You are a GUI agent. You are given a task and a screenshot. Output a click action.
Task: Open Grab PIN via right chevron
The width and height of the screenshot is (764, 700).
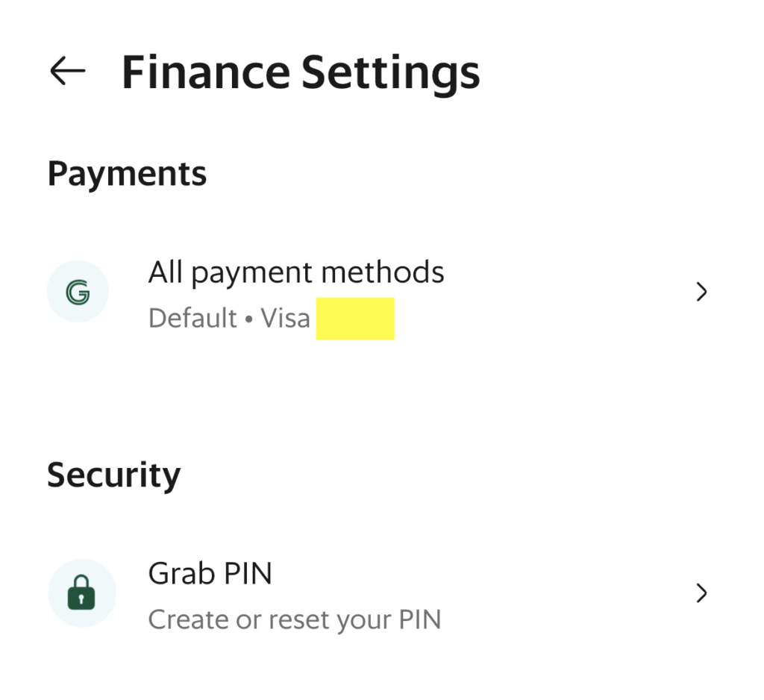[x=701, y=593]
